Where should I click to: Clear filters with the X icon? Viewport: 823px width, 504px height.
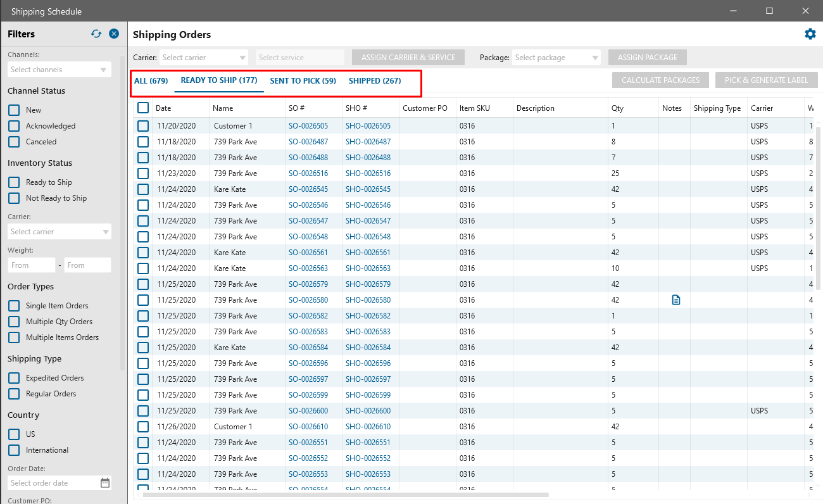(x=114, y=34)
